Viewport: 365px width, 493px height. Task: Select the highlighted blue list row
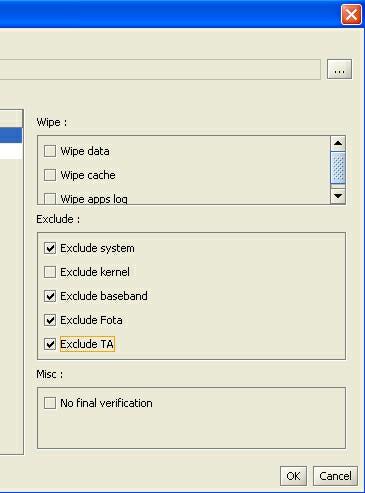[11, 136]
